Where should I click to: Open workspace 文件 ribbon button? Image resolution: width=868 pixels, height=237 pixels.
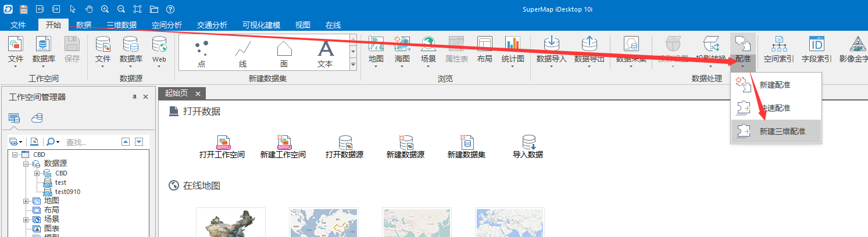(x=16, y=51)
